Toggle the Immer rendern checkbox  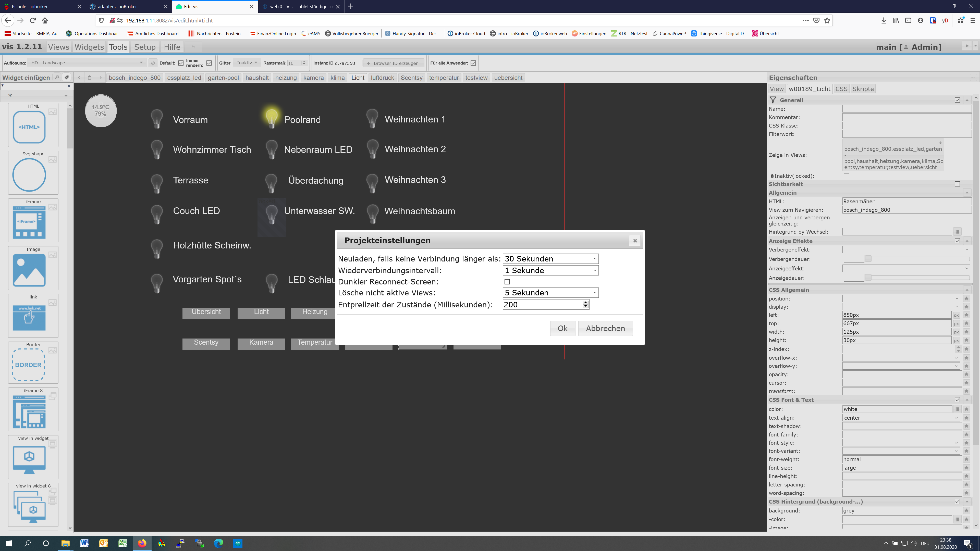[x=209, y=63]
